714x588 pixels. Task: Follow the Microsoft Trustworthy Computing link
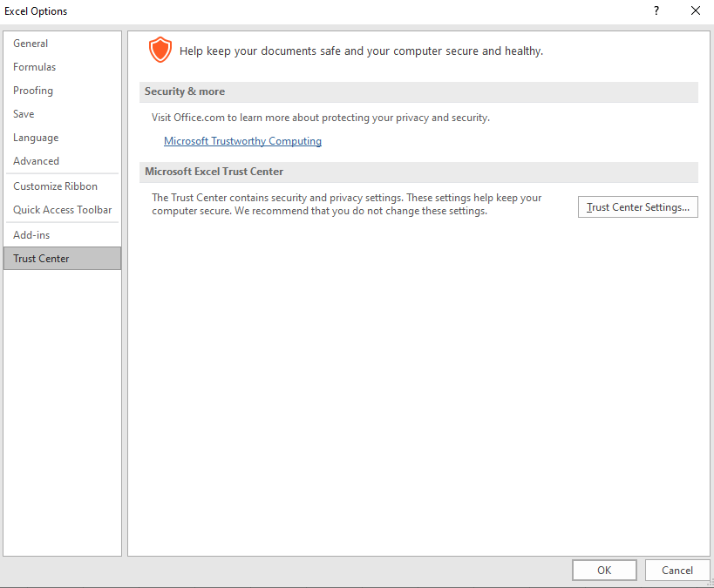point(242,141)
